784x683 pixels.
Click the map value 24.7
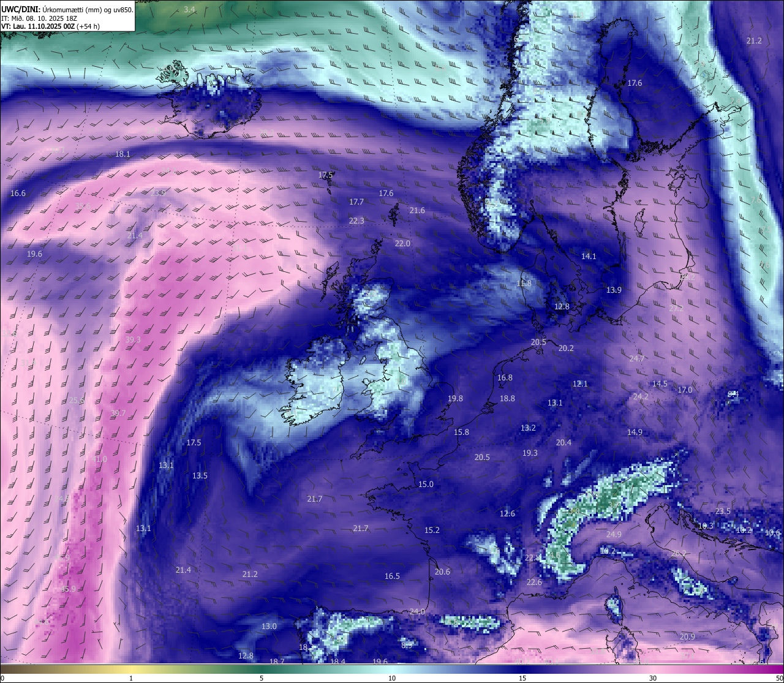click(637, 359)
